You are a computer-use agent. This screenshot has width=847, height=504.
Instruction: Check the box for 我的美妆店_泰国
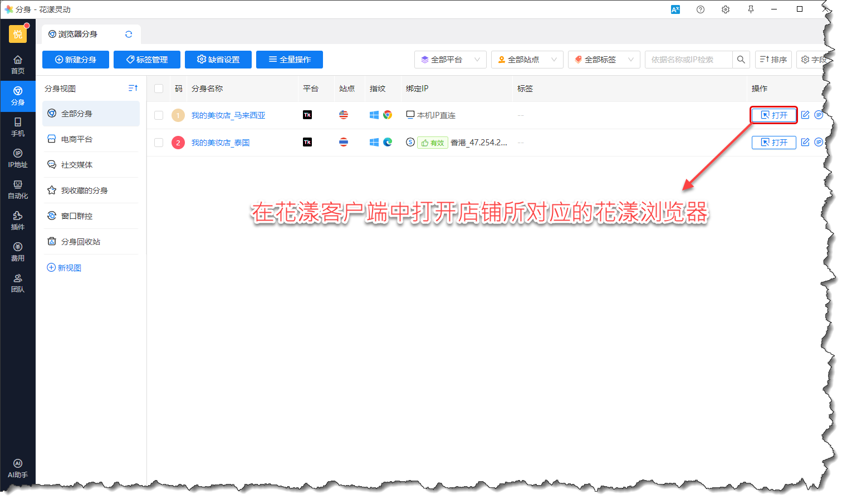click(x=159, y=143)
